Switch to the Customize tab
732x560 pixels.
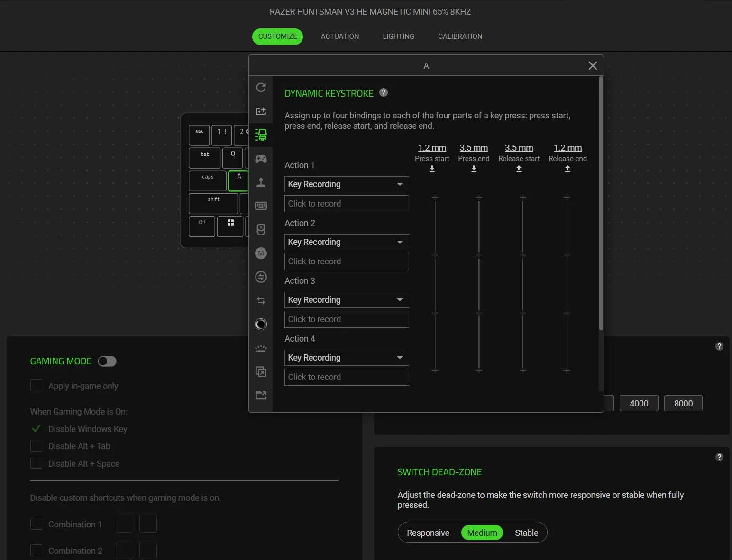[x=277, y=36]
